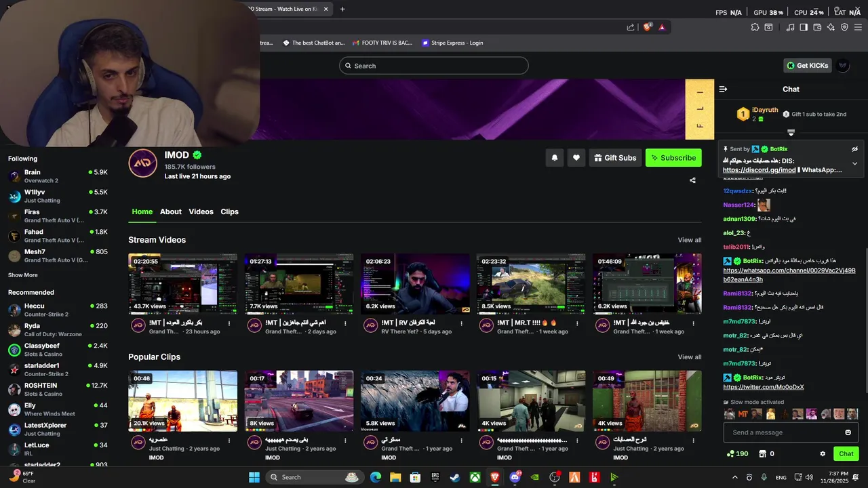Screen dimensions: 868x488
Task: View all Popular Clips
Action: [690, 357]
